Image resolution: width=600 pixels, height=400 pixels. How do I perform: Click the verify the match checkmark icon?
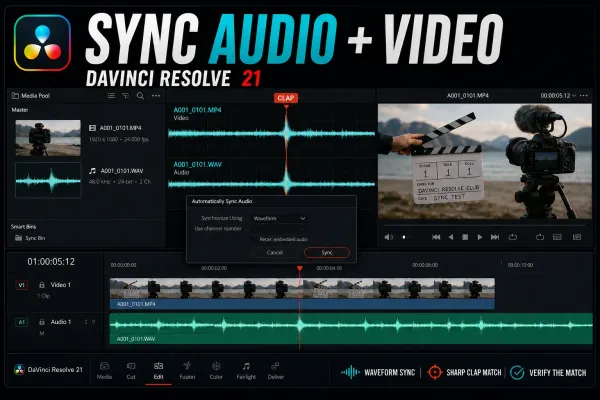(517, 372)
